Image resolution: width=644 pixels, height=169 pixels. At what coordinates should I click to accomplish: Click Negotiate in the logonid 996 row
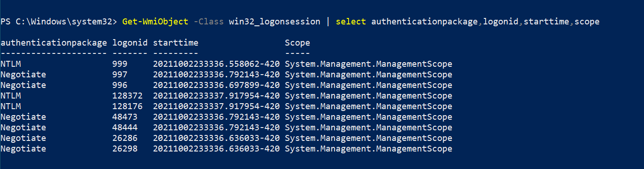pos(23,85)
